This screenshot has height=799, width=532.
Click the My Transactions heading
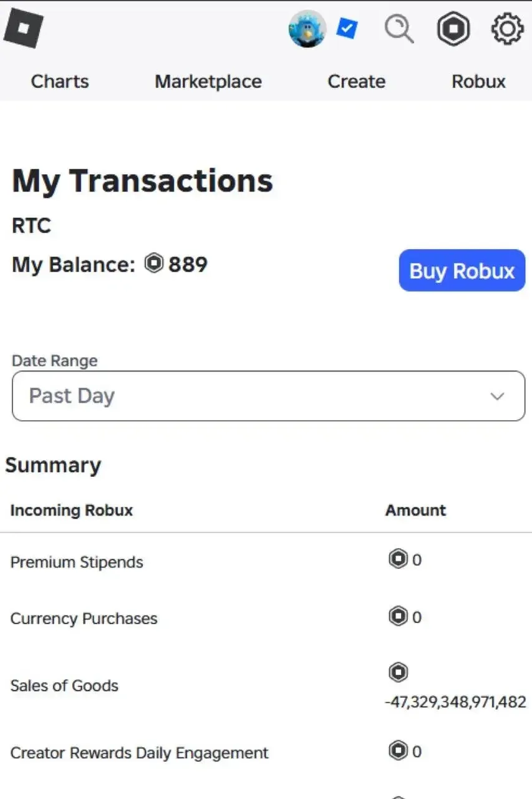142,180
